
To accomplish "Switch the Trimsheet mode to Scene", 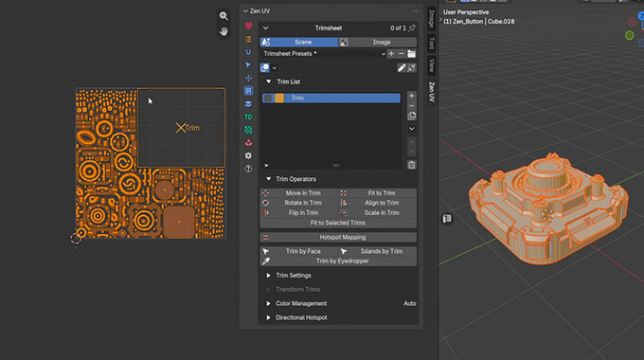I will 299,42.
